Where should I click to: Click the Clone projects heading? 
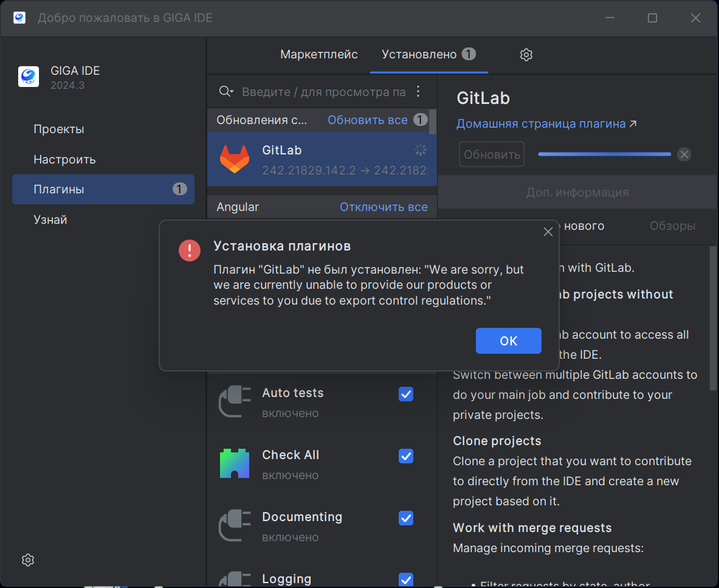coord(497,441)
